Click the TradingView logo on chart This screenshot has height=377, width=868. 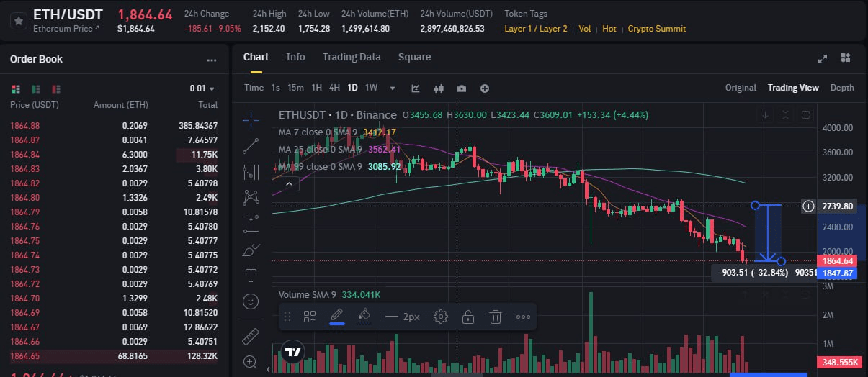(292, 353)
